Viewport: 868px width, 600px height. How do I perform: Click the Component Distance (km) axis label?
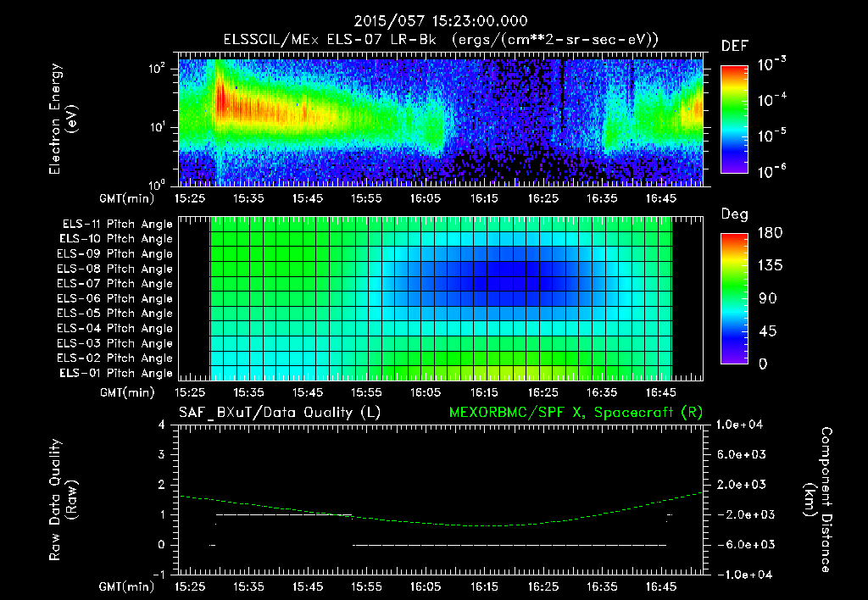pyautogui.click(x=818, y=500)
